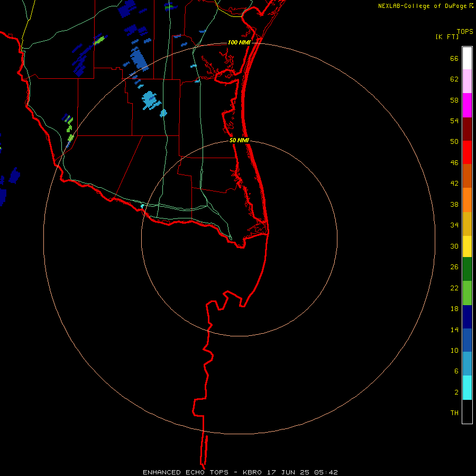Image resolution: width=476 pixels, height=476 pixels.
Task: Click the "05:42" timestamp
Action: (x=326, y=472)
